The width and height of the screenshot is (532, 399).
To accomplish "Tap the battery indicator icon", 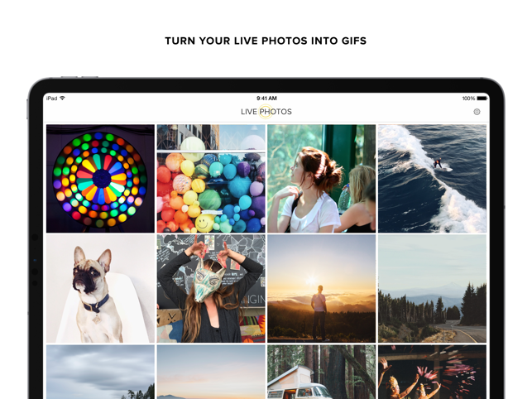I will pos(482,99).
